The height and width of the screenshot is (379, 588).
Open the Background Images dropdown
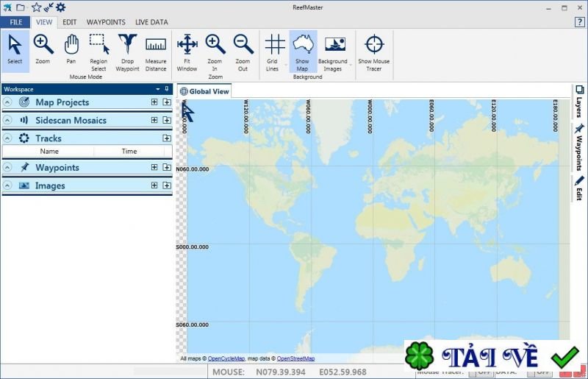(334, 52)
